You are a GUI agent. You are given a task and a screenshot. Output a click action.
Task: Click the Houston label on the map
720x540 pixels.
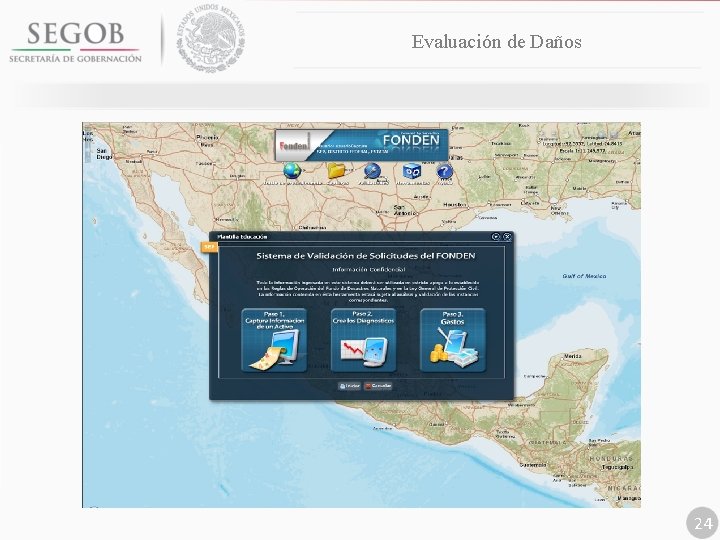pyautogui.click(x=455, y=205)
